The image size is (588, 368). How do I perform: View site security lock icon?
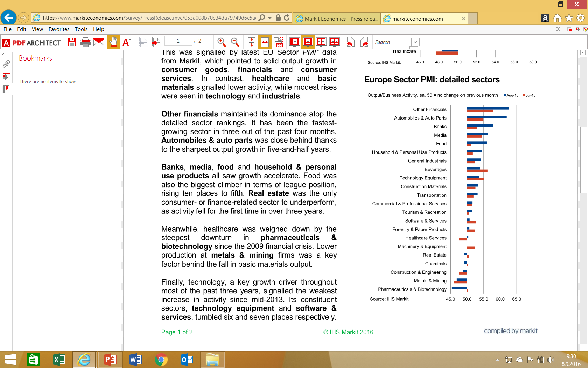coord(278,18)
